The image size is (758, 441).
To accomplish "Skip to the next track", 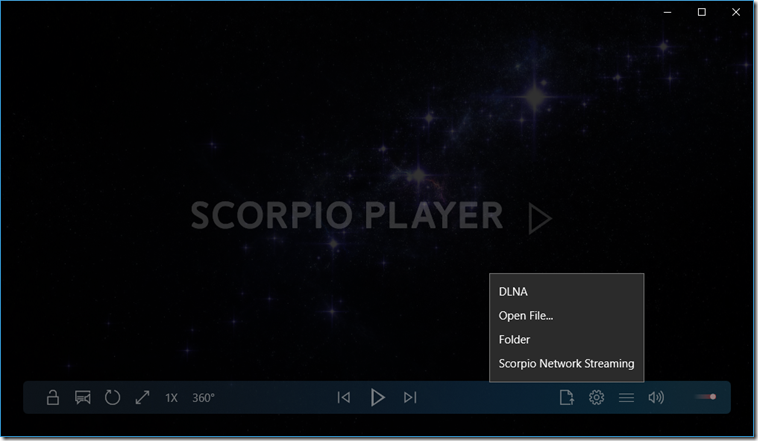I will pos(410,398).
